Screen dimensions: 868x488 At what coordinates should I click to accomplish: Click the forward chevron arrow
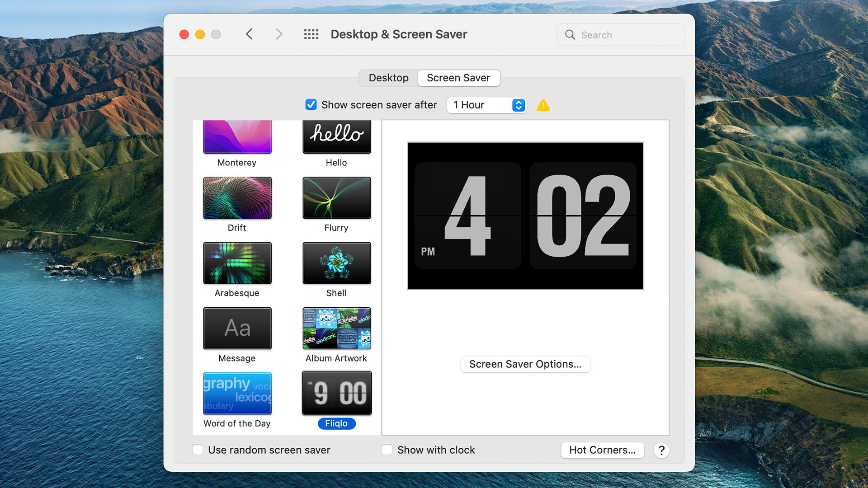tap(279, 34)
